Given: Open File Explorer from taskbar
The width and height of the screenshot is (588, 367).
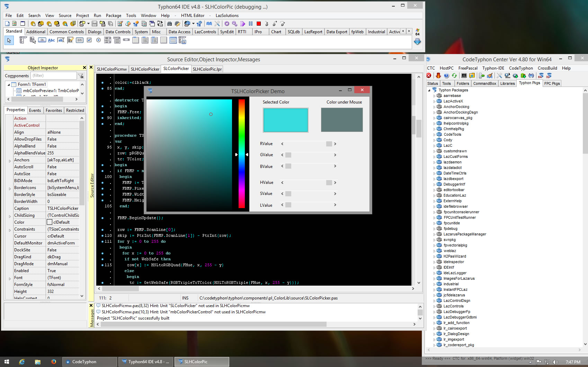Looking at the screenshot, I should click(38, 362).
